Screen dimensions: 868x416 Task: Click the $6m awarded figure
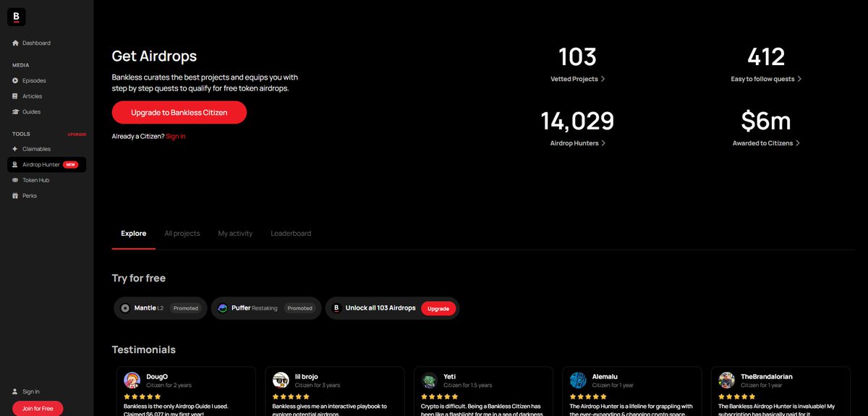pyautogui.click(x=766, y=121)
